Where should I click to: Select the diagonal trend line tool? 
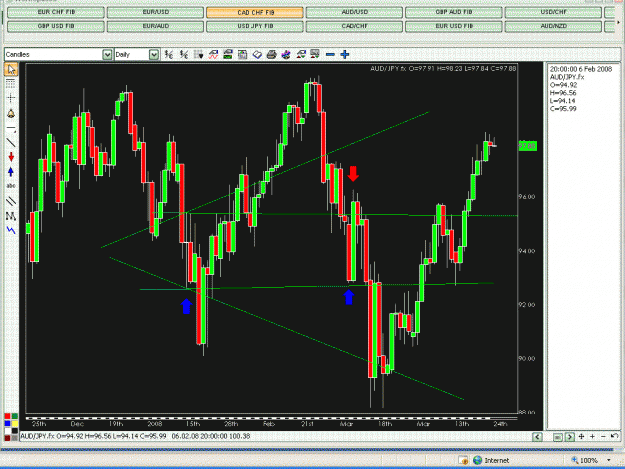click(11, 143)
